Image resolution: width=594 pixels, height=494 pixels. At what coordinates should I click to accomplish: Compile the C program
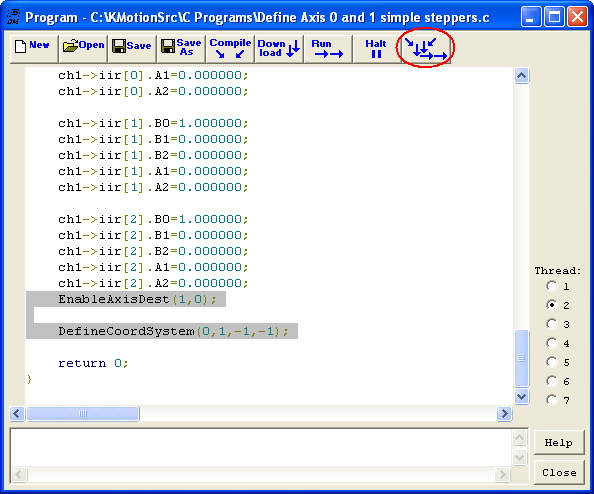[x=230, y=48]
